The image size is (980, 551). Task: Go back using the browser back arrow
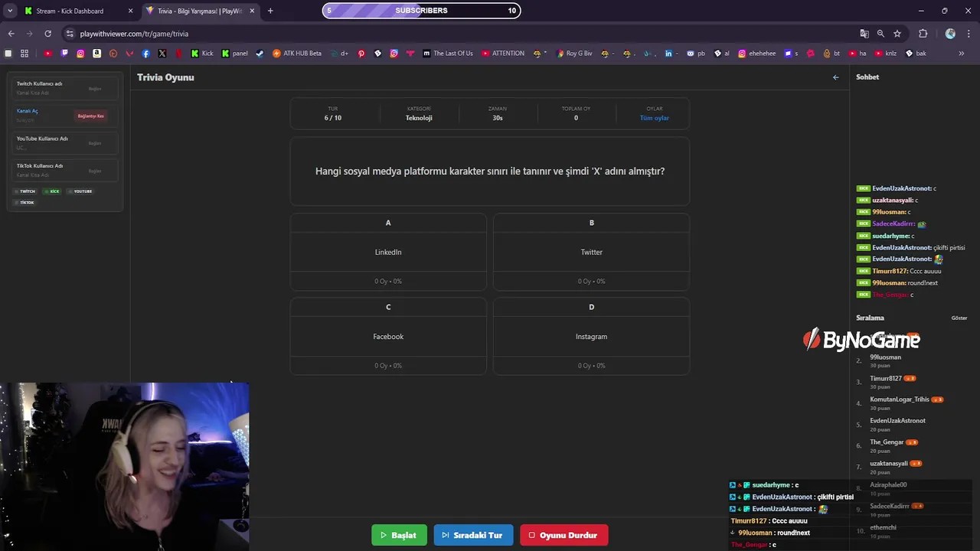point(11,34)
